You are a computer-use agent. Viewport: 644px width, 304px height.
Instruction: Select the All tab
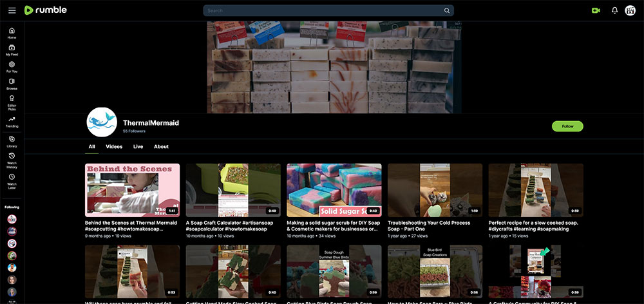click(91, 147)
